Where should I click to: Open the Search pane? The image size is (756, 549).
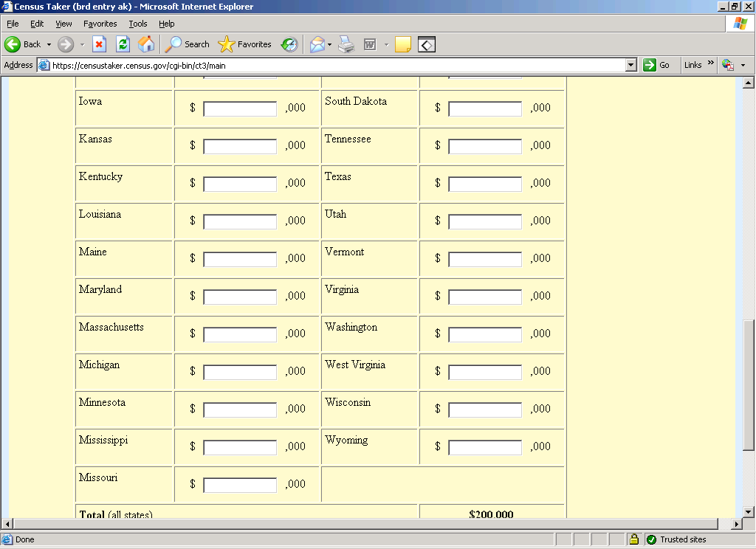[188, 44]
